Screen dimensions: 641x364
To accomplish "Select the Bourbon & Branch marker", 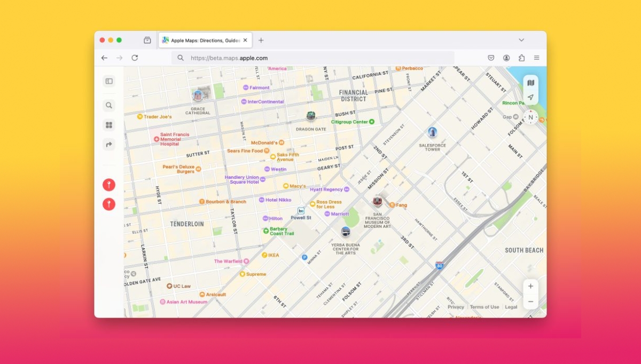I will [x=202, y=202].
